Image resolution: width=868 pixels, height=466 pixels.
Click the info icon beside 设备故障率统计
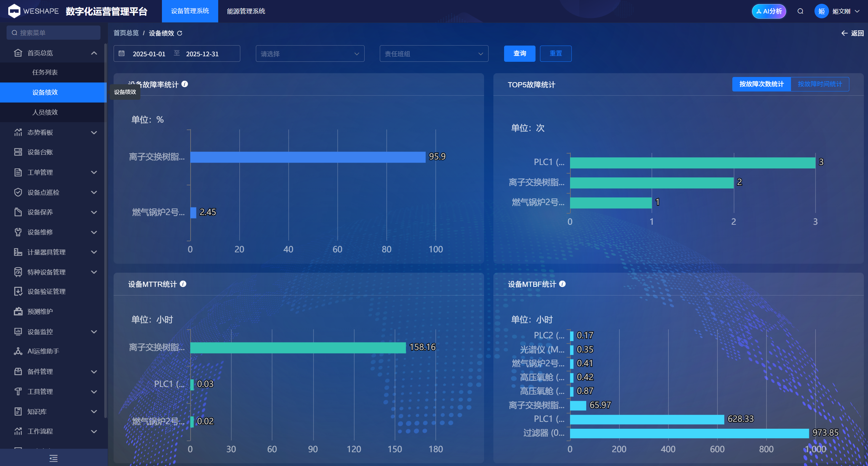click(185, 84)
